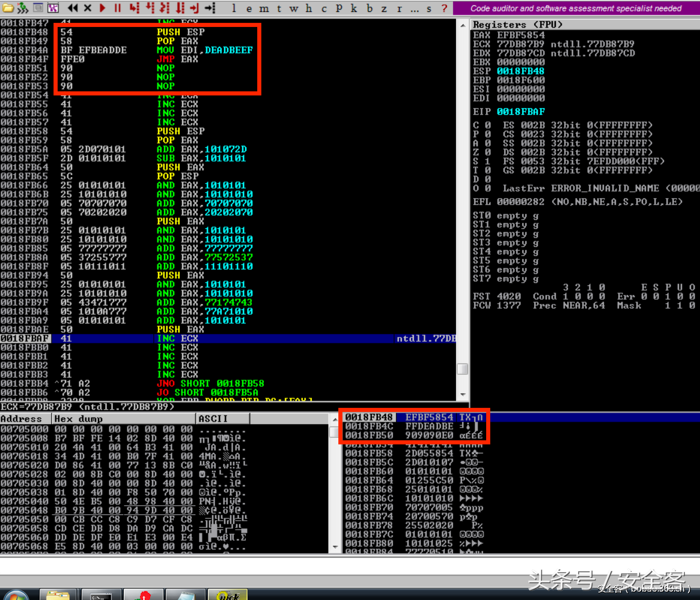
Task: Run the program with the red play icon
Action: 102,8
